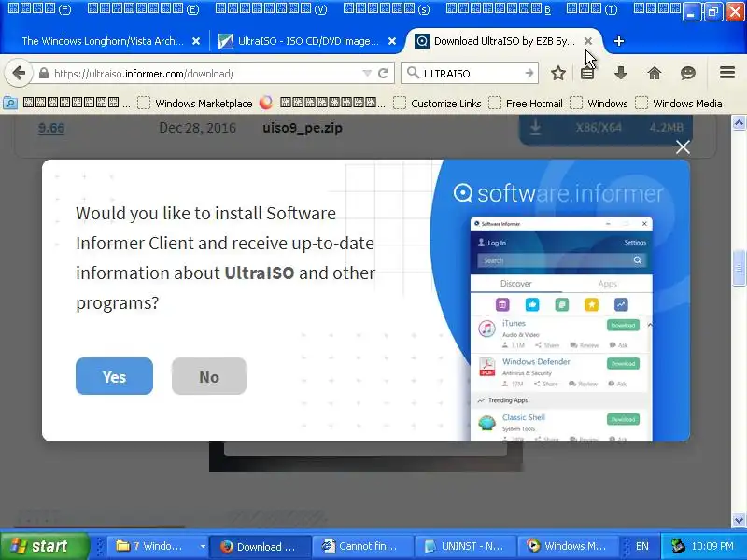This screenshot has width=747, height=560.
Task: Click No to decline installation
Action: click(x=209, y=376)
